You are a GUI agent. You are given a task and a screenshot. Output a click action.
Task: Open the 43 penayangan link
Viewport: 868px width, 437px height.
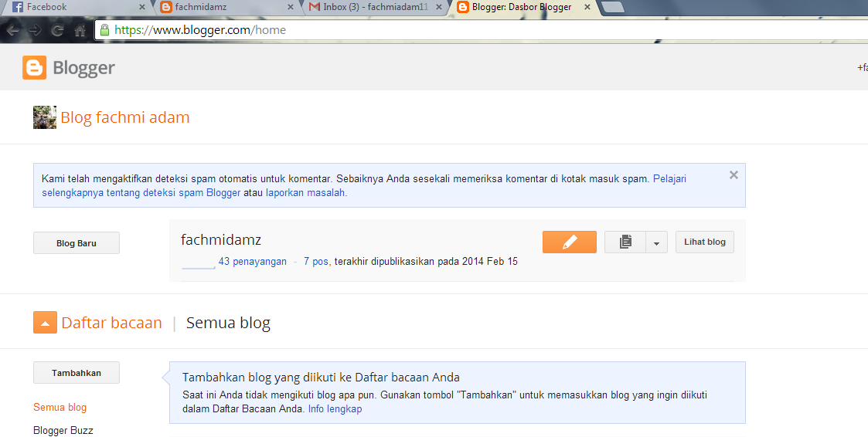[253, 262]
